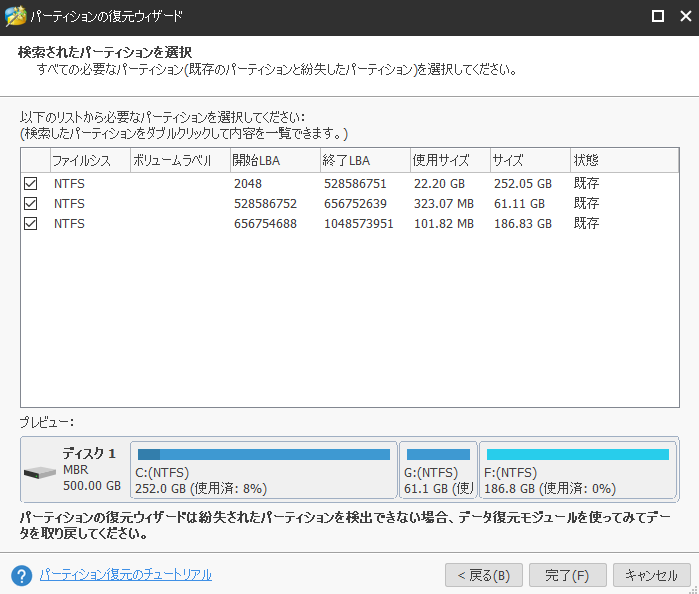The width and height of the screenshot is (699, 594).
Task: Uncheck the partition starting at LBA 2048
Action: (x=31, y=183)
